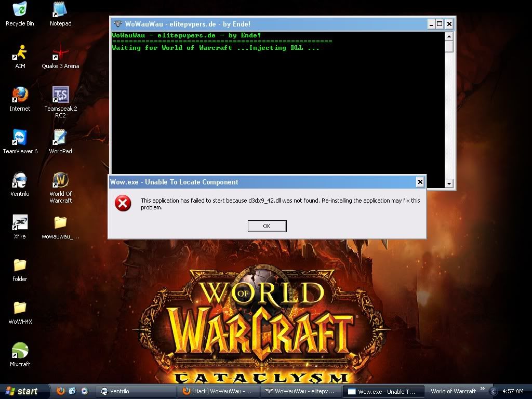Image resolution: width=532 pixels, height=399 pixels.
Task: Click the World of Warcraft taskbar toolbar label
Action: [x=453, y=391]
